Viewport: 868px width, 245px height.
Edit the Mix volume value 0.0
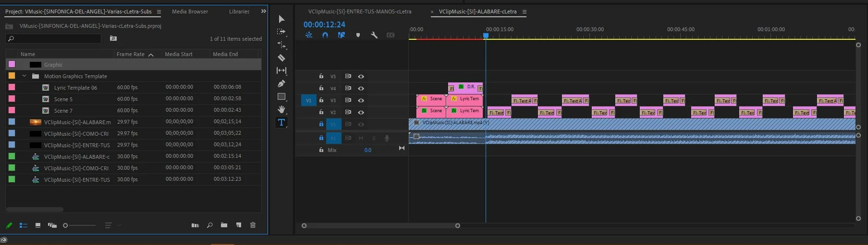click(367, 150)
